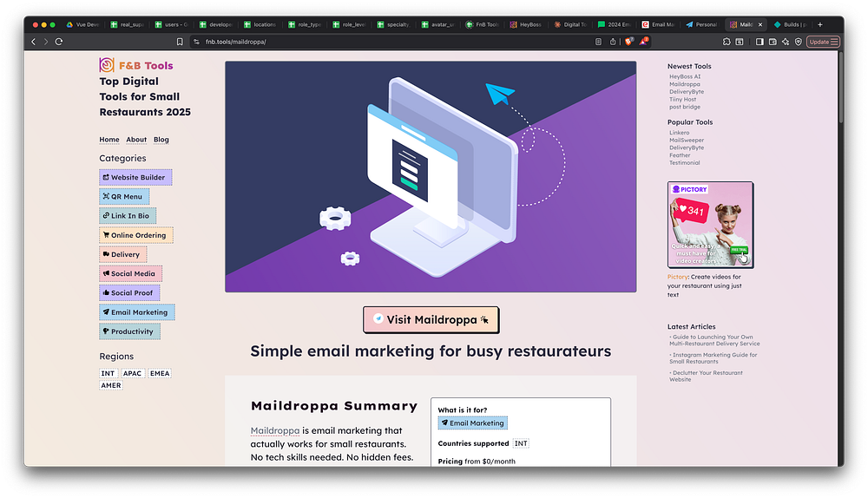The height and width of the screenshot is (498, 868).
Task: Open MailSweeper under Popular Tools
Action: tap(687, 141)
